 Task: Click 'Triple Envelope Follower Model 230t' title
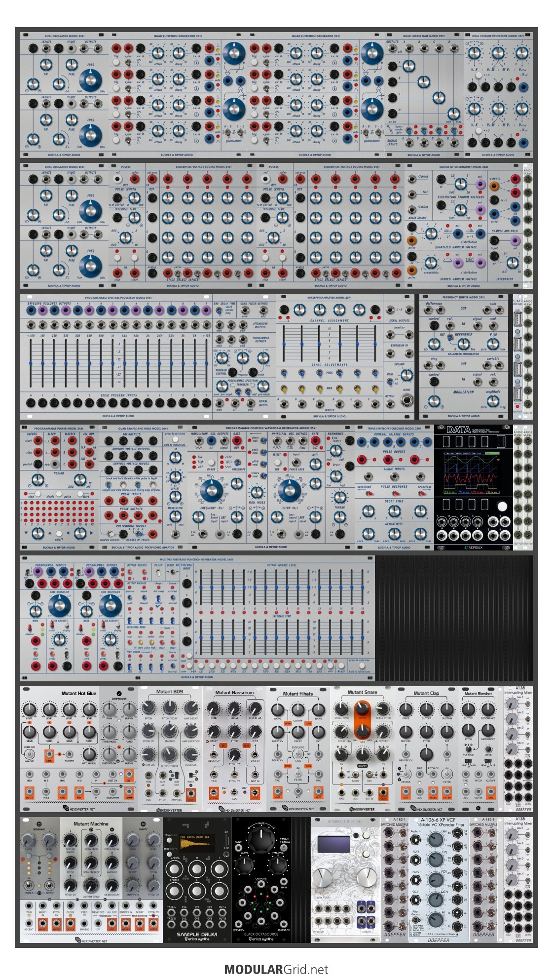394,429
